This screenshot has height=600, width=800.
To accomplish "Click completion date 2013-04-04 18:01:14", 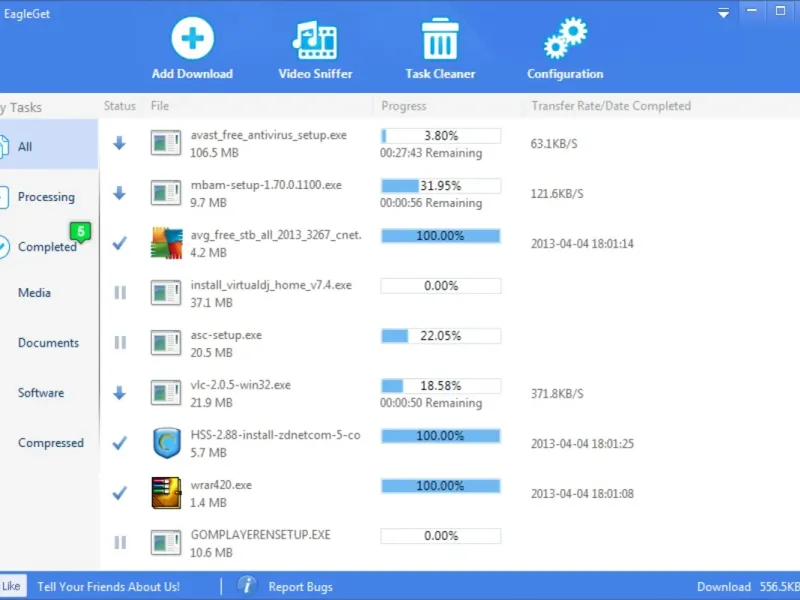I will coord(582,243).
